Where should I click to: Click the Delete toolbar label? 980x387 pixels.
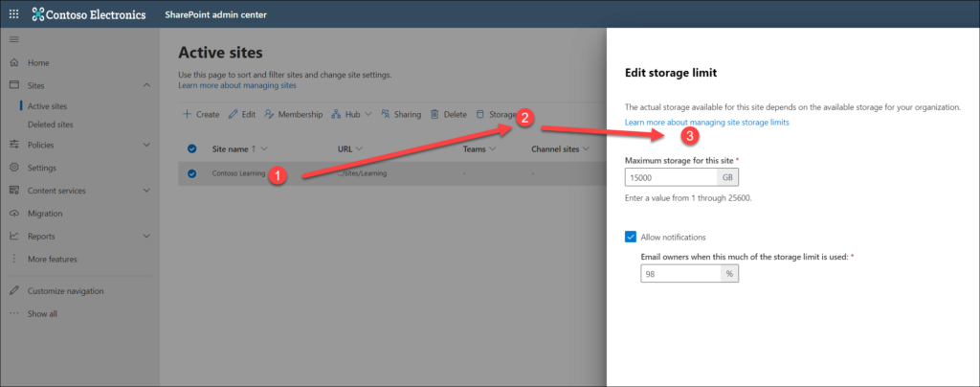[455, 114]
